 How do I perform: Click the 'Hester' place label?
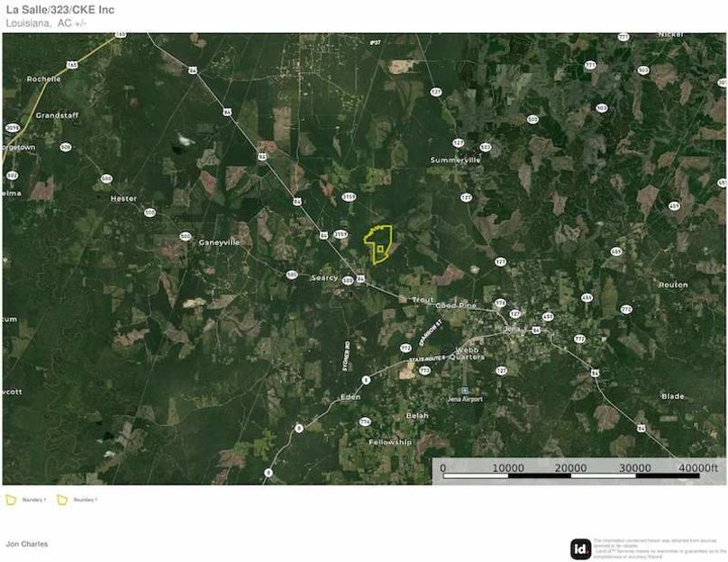(123, 199)
